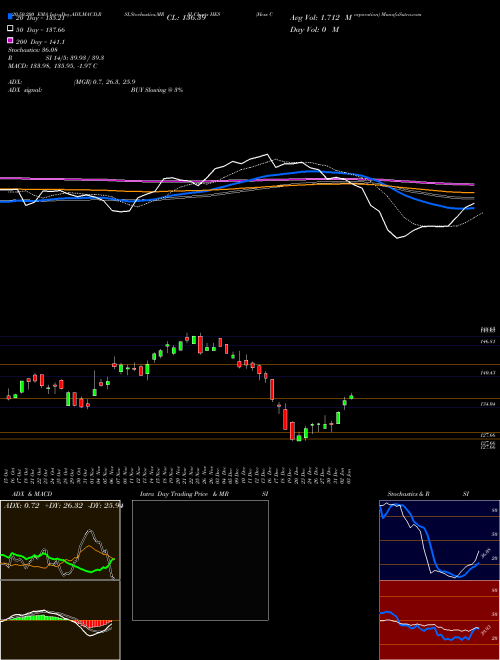The image size is (500, 660).
Task: Click the 'ADX: 0.72 +DY: 26.32 -DY: 25.94' readout
Action: (63, 505)
